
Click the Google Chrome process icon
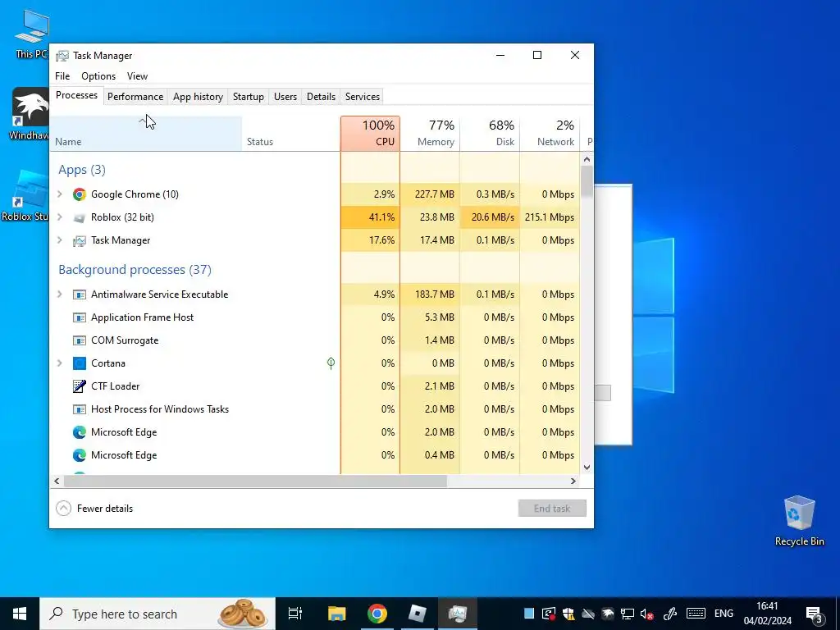point(80,194)
